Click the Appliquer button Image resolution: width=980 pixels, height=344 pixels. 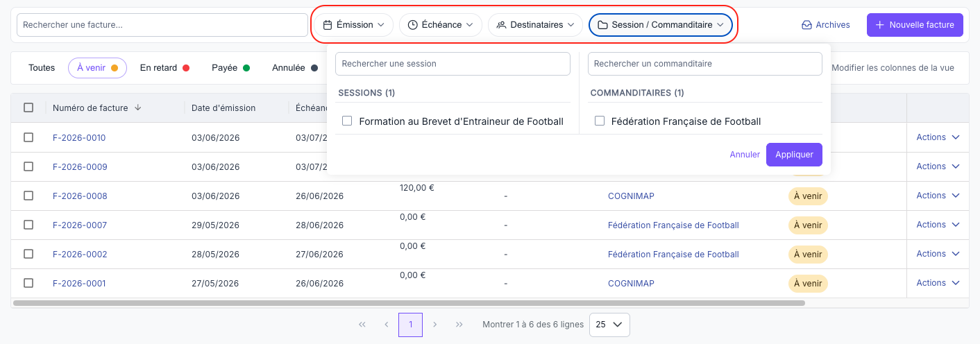[794, 155]
